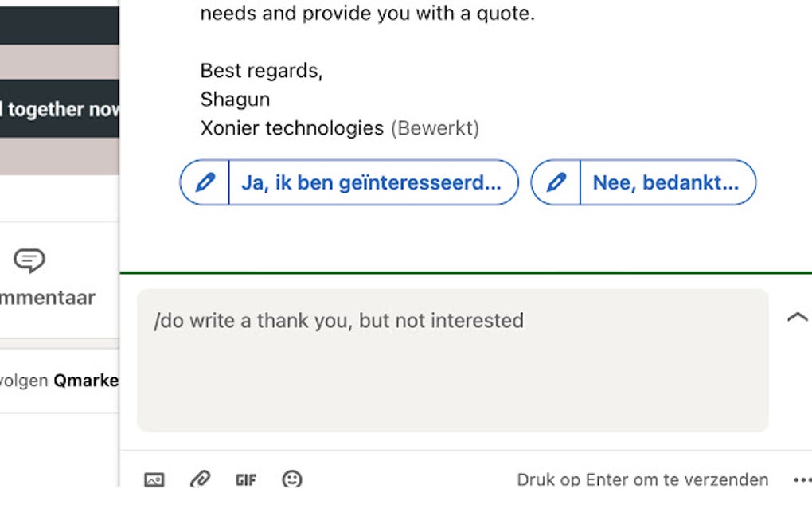Attach a photo using the image icon

coord(154,479)
